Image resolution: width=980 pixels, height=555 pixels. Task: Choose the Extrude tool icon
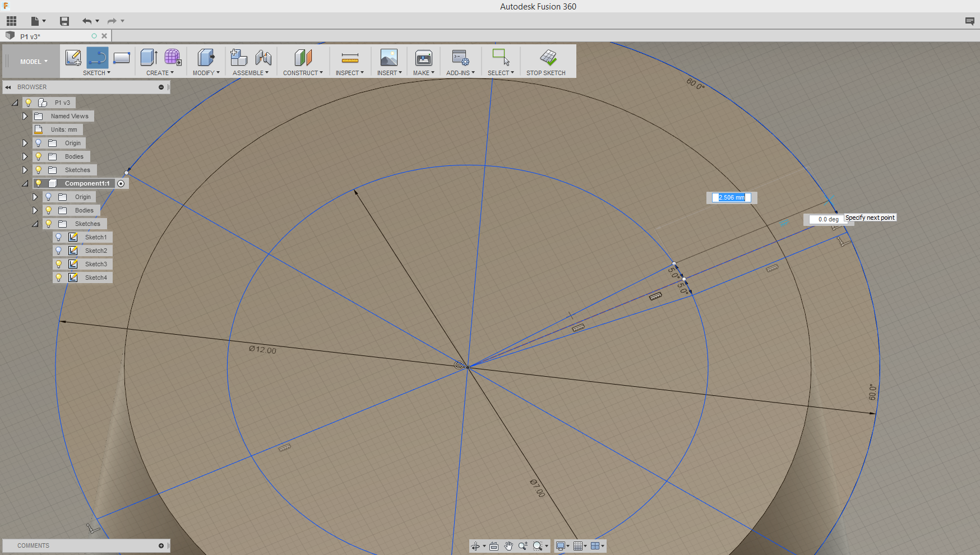pyautogui.click(x=149, y=57)
